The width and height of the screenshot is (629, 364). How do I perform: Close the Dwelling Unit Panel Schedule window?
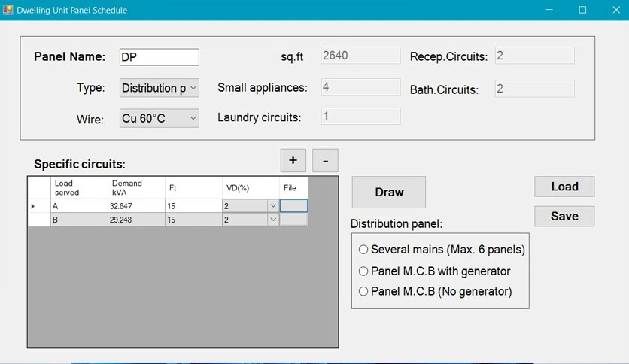click(615, 10)
